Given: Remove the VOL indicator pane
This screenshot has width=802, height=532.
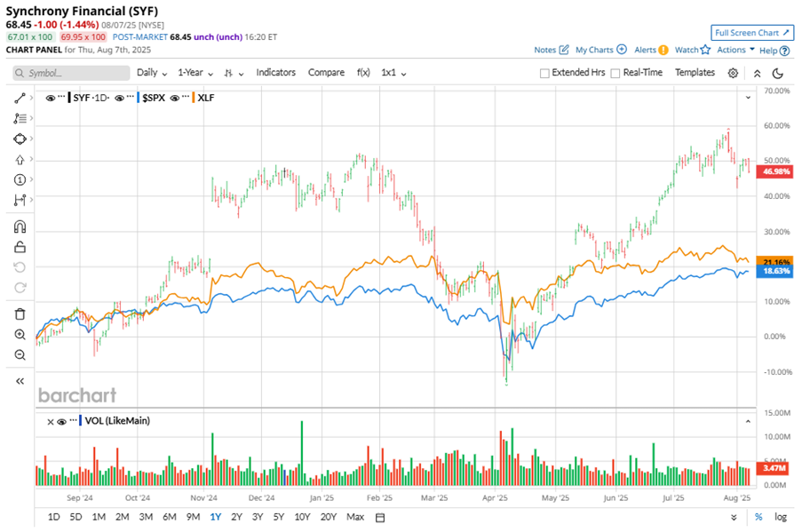Looking at the screenshot, I should click(50, 422).
